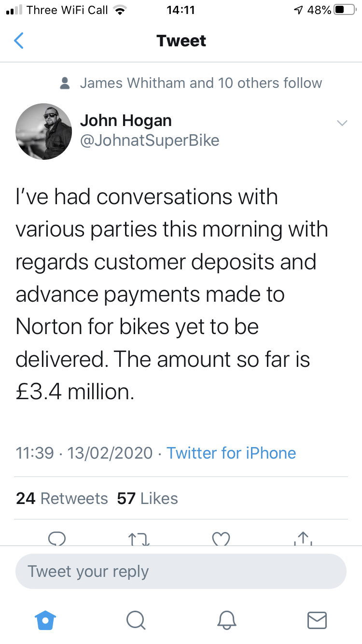Viewport: 362px width, 644px height.
Task: Open the tweet options chevron menu
Action: pos(342,123)
